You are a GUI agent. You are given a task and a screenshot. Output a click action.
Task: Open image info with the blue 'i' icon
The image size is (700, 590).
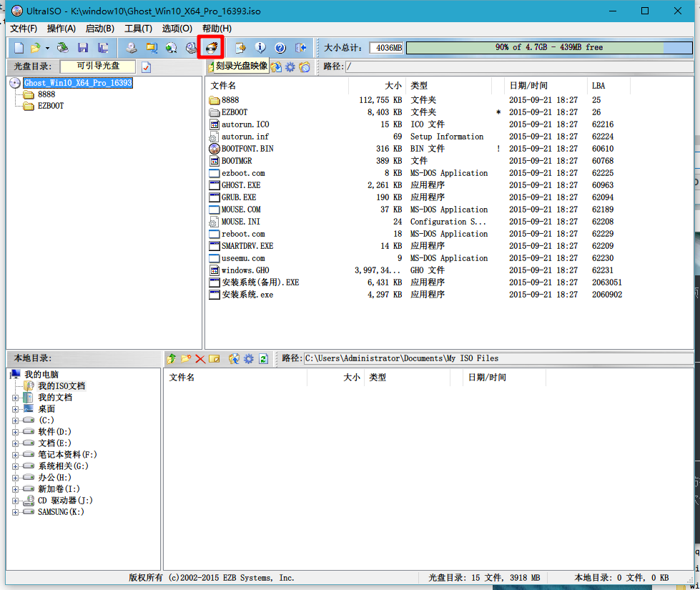(x=260, y=48)
